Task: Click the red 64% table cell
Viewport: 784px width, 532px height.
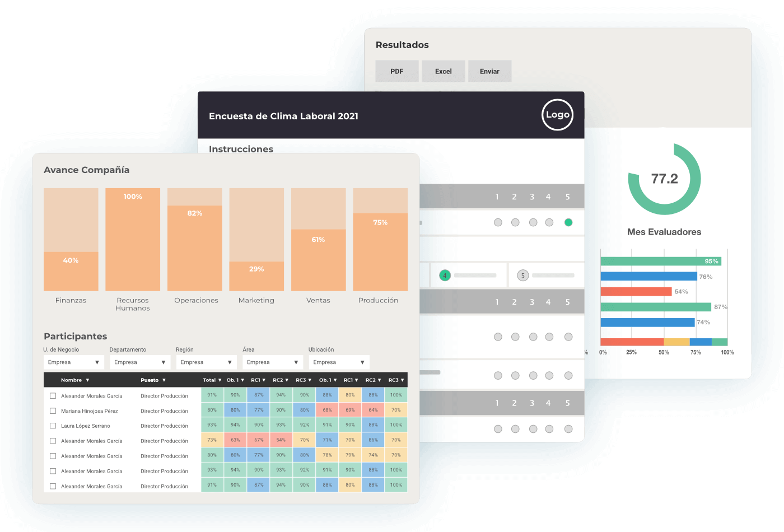Action: pyautogui.click(x=373, y=410)
